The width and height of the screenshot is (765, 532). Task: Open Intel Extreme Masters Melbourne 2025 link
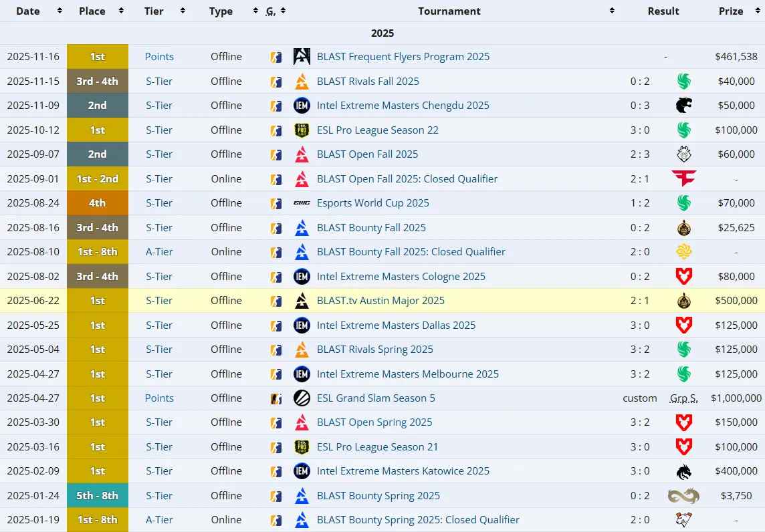(x=408, y=374)
